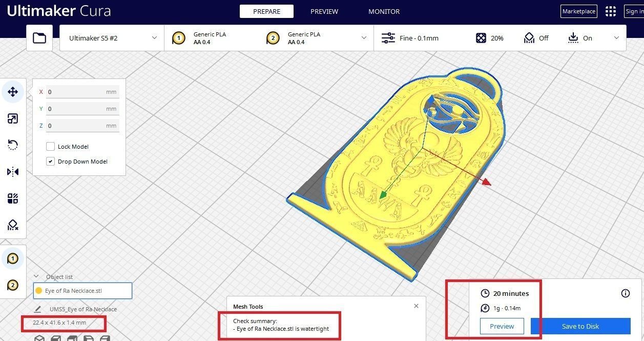Click the Y position input field
Screen dimensions: 644x341
[x=82, y=109]
